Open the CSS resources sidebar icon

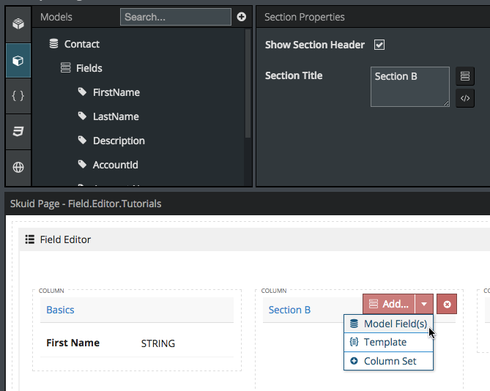coord(18,131)
